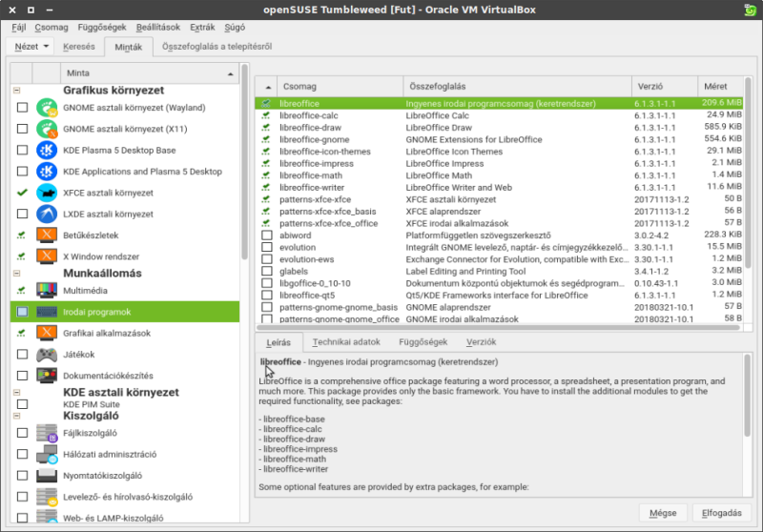Switch to the Keresés tab
This screenshot has width=763, height=532.
[x=79, y=47]
